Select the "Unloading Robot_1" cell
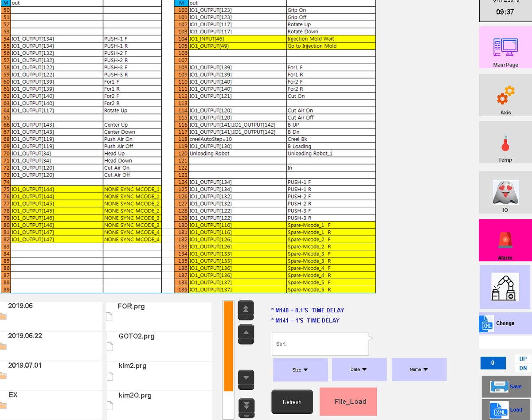This screenshot has height=420, width=532. [x=331, y=153]
